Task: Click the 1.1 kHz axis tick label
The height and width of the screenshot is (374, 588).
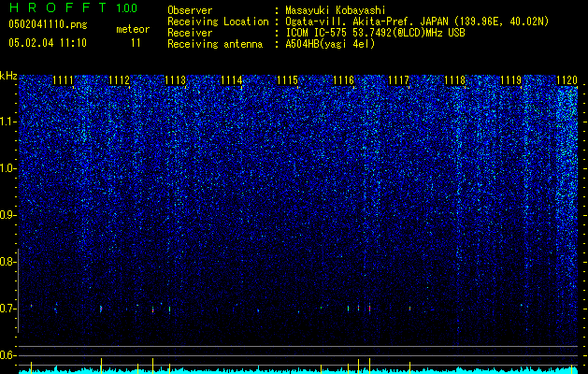Action: tap(7, 122)
